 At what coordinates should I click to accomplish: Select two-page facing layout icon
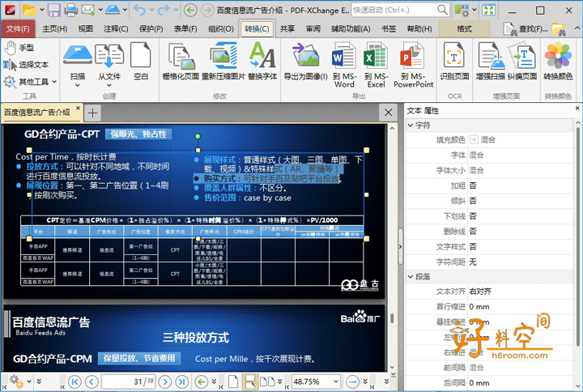coord(267,381)
